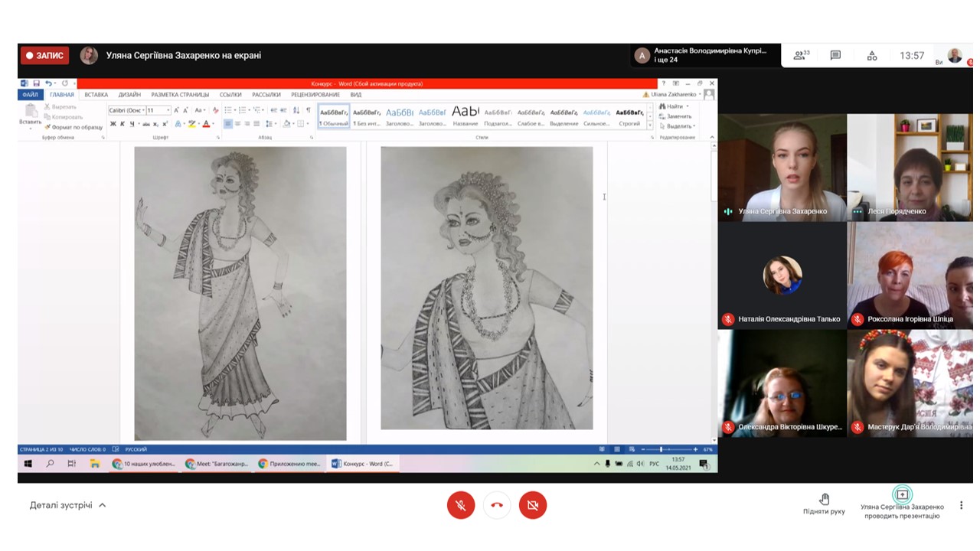Click Заменить in the editing group
This screenshot has width=980, height=551.
[678, 116]
